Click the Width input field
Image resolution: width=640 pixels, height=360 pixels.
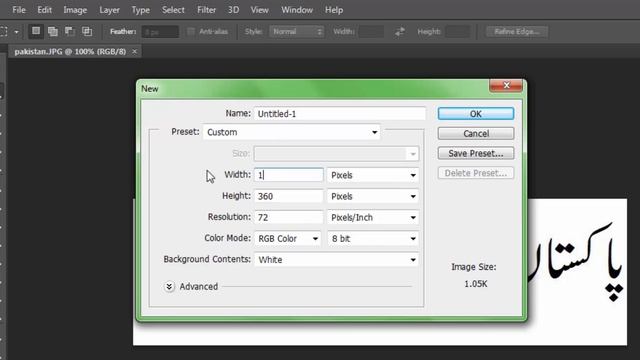(289, 175)
